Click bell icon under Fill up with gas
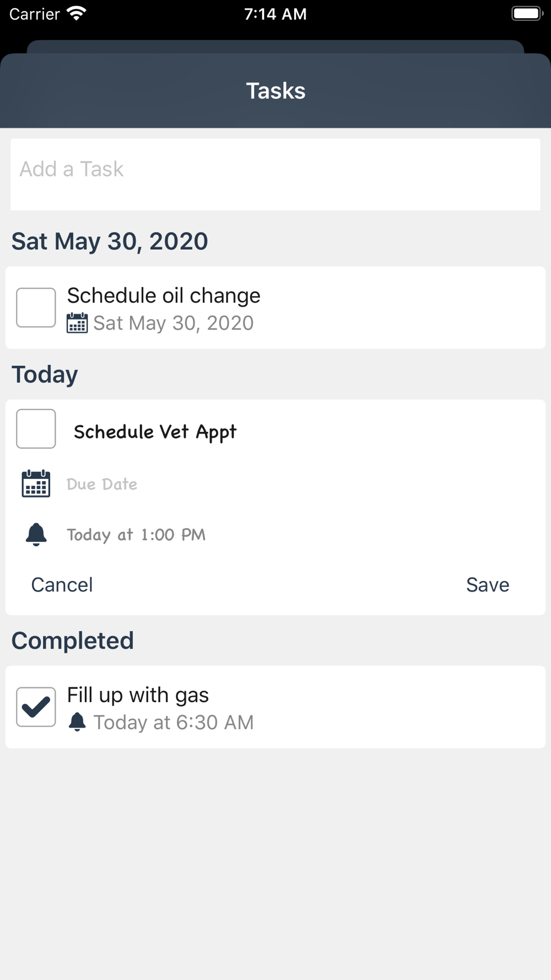 (x=77, y=722)
